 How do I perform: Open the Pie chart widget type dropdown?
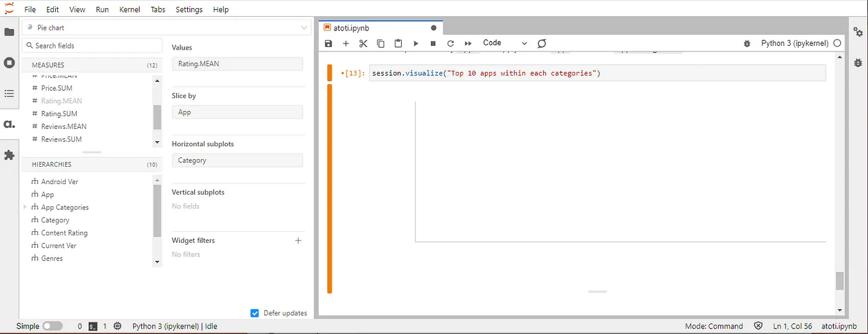point(166,28)
